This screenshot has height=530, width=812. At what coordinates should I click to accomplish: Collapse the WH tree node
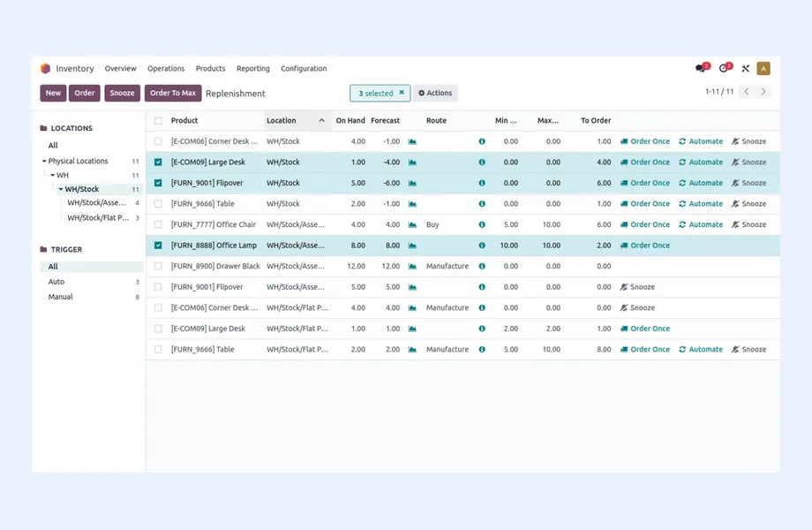pos(52,175)
